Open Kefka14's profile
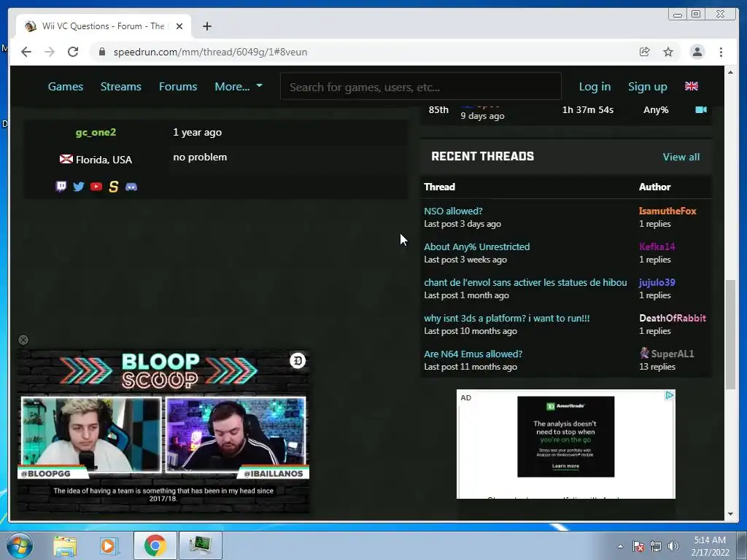 click(657, 246)
